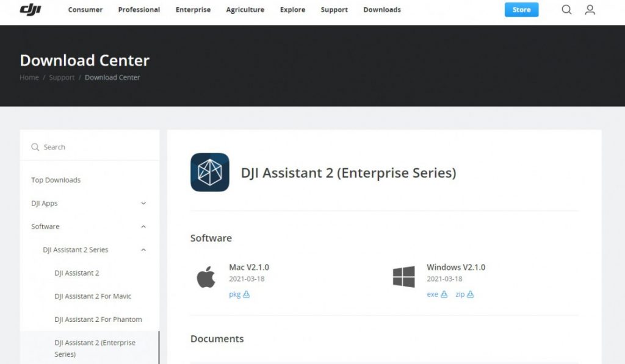The height and width of the screenshot is (364, 625).
Task: Open the search magnifier icon in the header
Action: click(x=566, y=10)
